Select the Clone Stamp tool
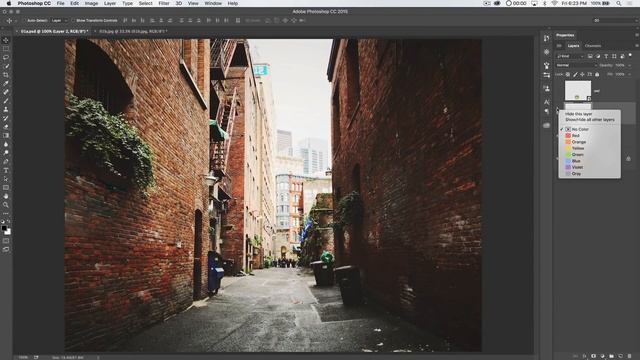Screen dimensions: 640x360 tap(6, 109)
